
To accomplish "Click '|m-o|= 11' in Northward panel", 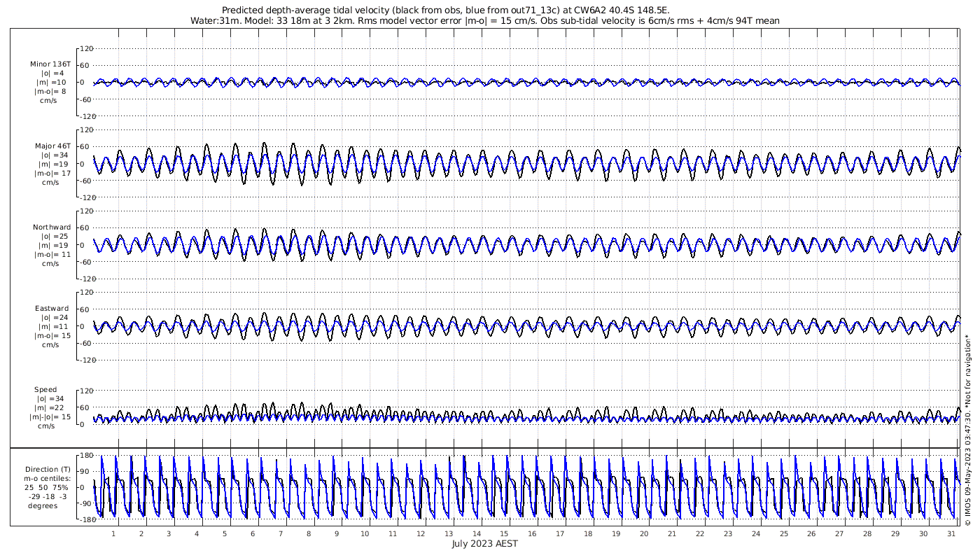I will tap(52, 254).
